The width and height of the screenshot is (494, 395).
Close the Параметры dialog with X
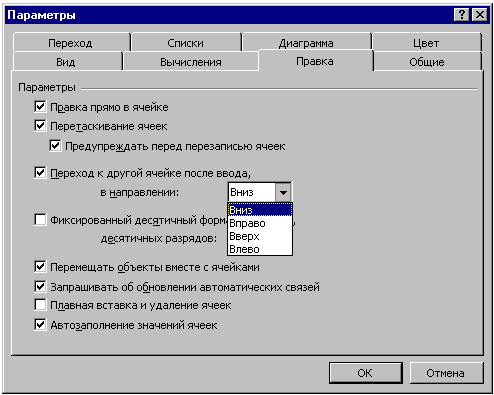[x=480, y=15]
